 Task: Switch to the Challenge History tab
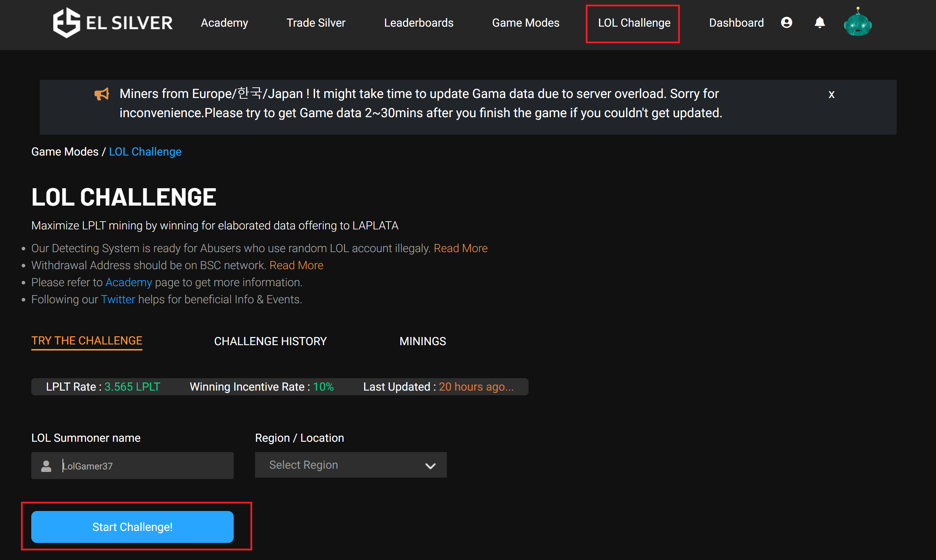(x=270, y=341)
